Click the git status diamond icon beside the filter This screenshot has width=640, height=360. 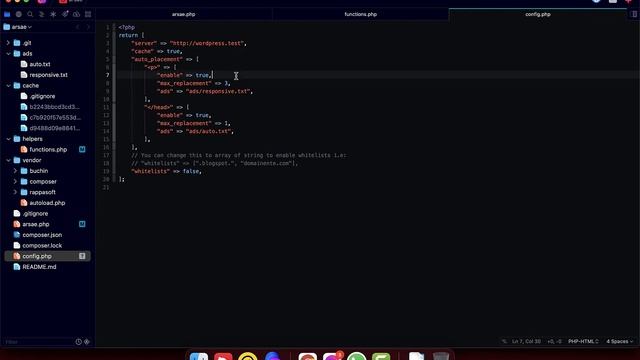[87, 342]
